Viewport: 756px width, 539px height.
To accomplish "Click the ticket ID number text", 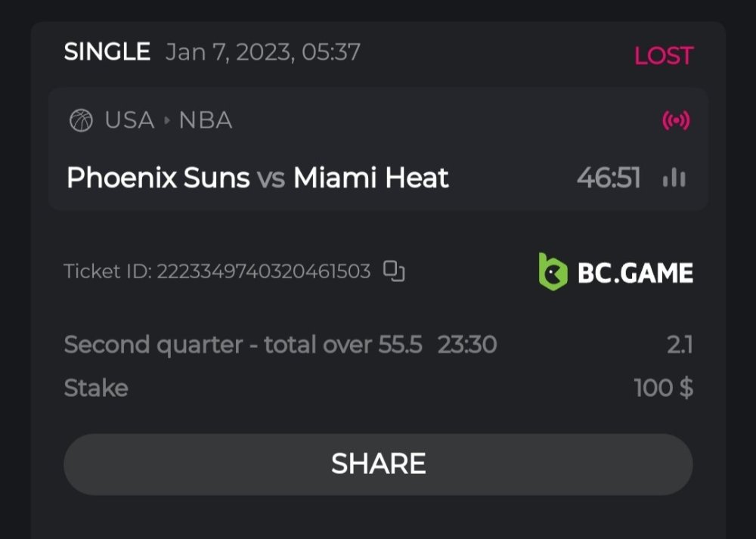I will tap(263, 271).
